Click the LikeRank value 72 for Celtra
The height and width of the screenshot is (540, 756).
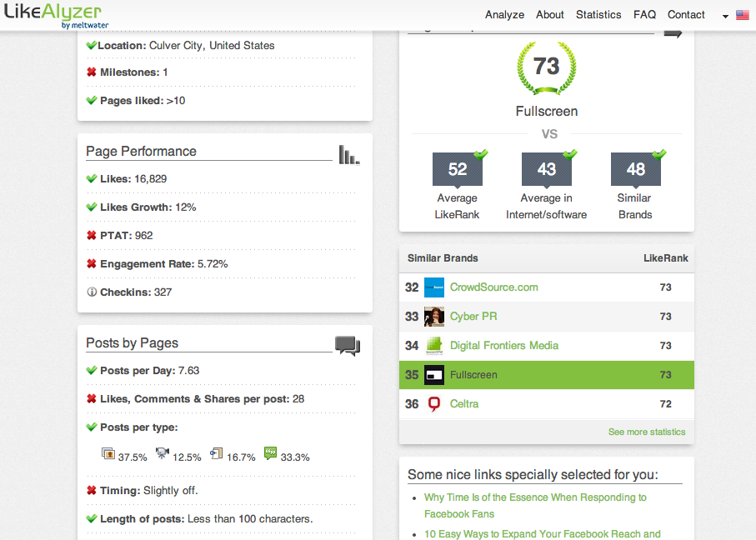click(x=665, y=403)
